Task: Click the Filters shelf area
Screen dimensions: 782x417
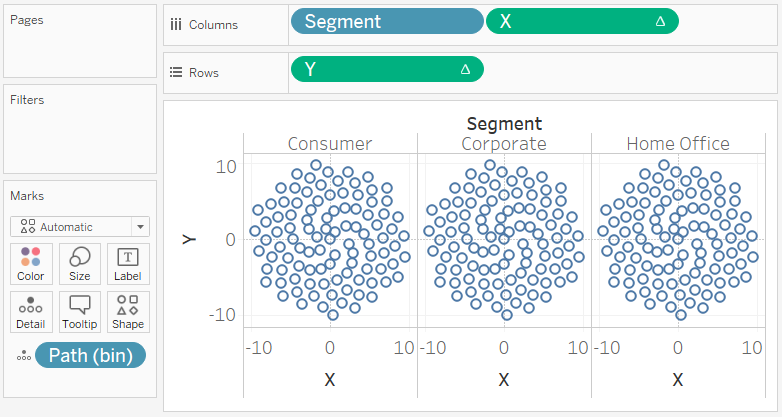Action: pyautogui.click(x=80, y=129)
